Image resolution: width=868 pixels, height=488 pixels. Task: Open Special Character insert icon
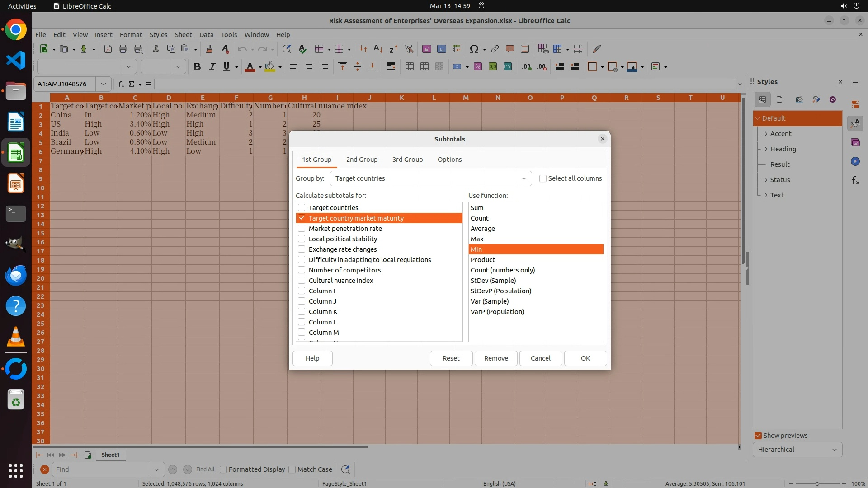coord(474,49)
